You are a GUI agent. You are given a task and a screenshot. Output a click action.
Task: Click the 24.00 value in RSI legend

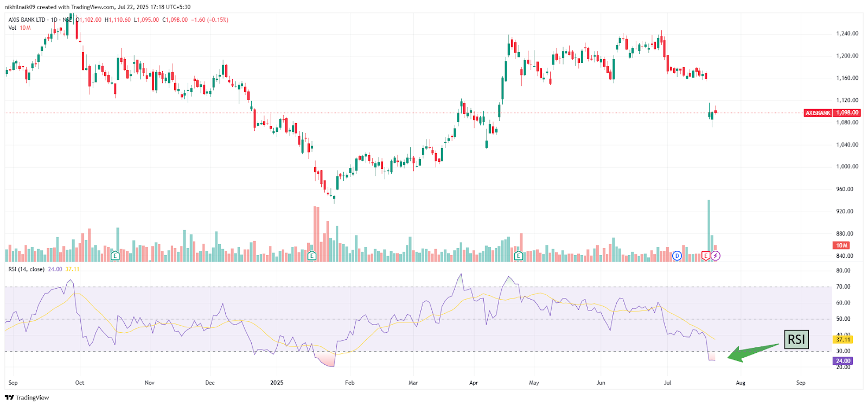pos(55,269)
